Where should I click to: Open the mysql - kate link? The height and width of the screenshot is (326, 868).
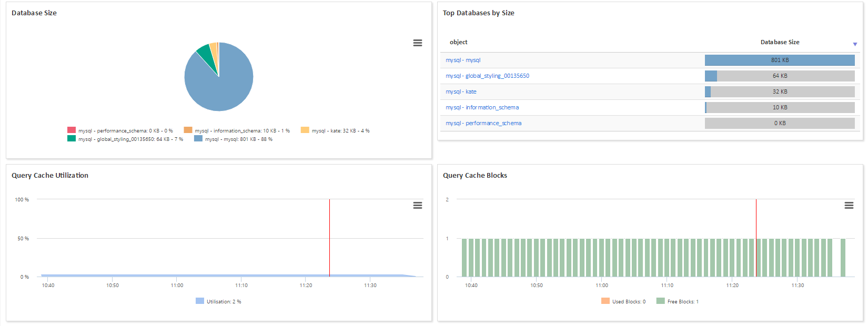[461, 91]
